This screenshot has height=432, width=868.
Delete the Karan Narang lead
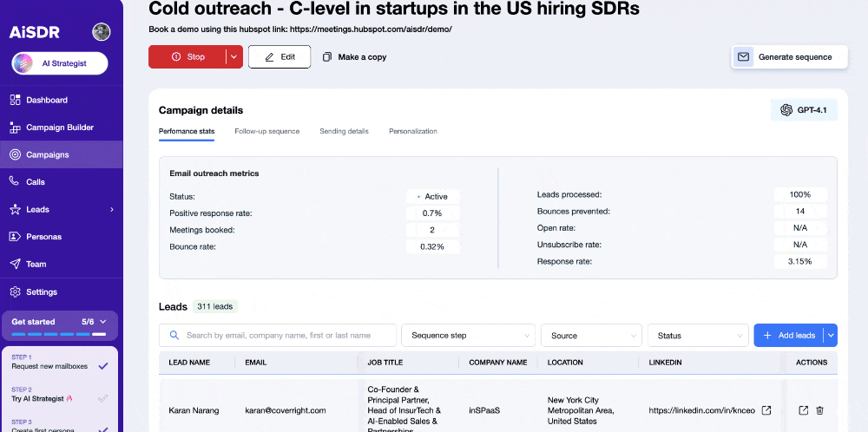click(819, 410)
